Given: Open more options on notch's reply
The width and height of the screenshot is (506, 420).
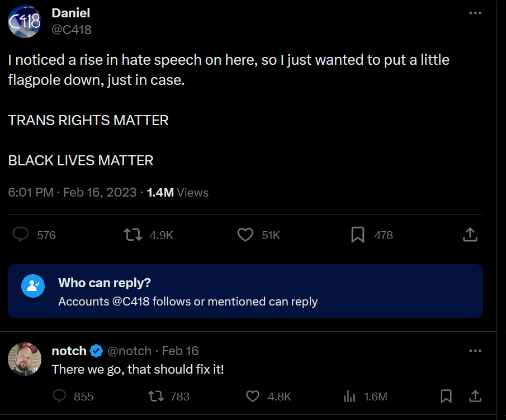Looking at the screenshot, I should coord(475,351).
